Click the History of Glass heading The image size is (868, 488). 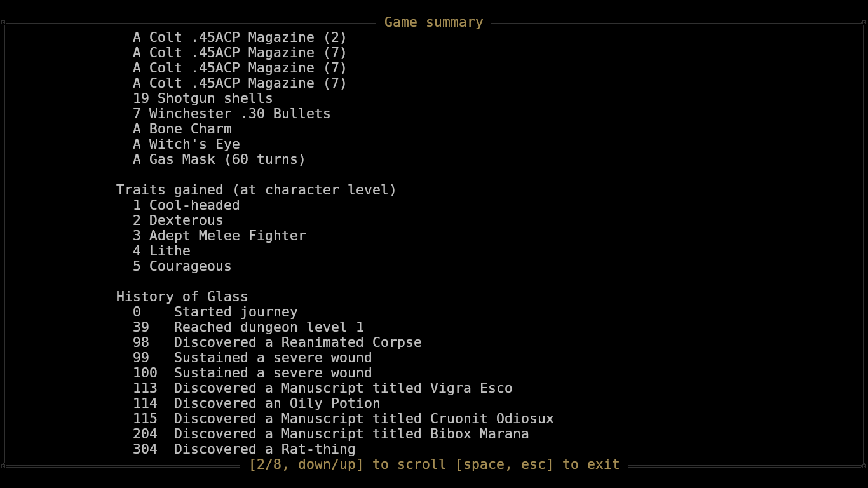[182, 297]
